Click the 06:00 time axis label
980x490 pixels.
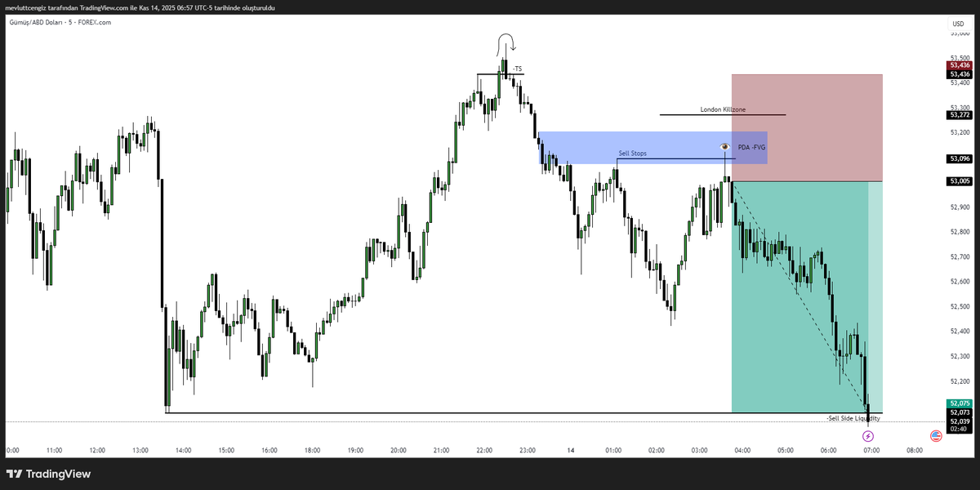pyautogui.click(x=829, y=450)
